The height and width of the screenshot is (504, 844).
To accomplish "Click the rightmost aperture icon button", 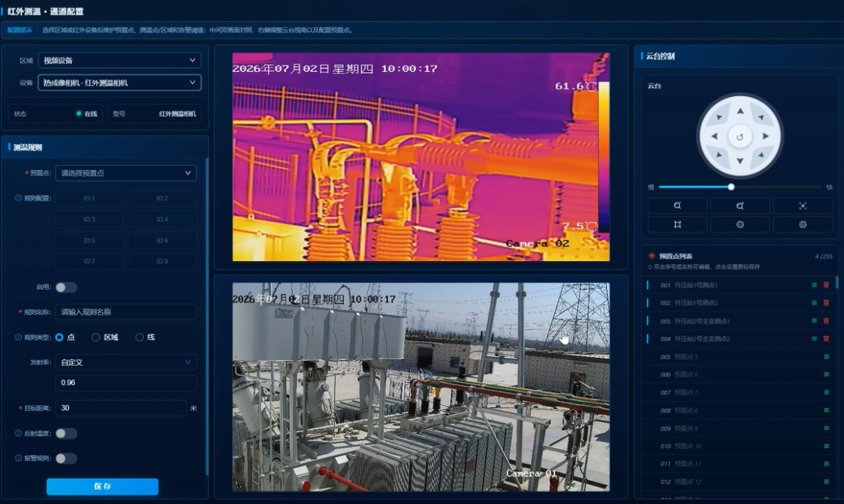I will point(803,224).
